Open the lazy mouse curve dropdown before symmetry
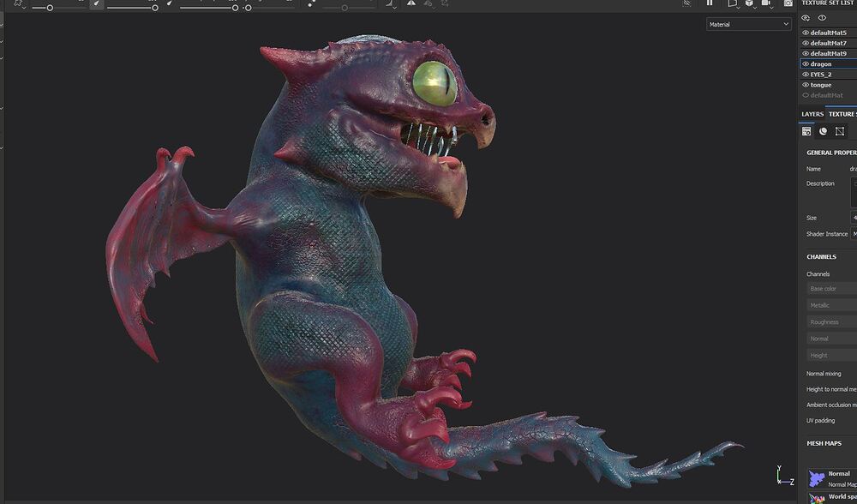Viewport: 857px width, 504px height. coord(390,3)
